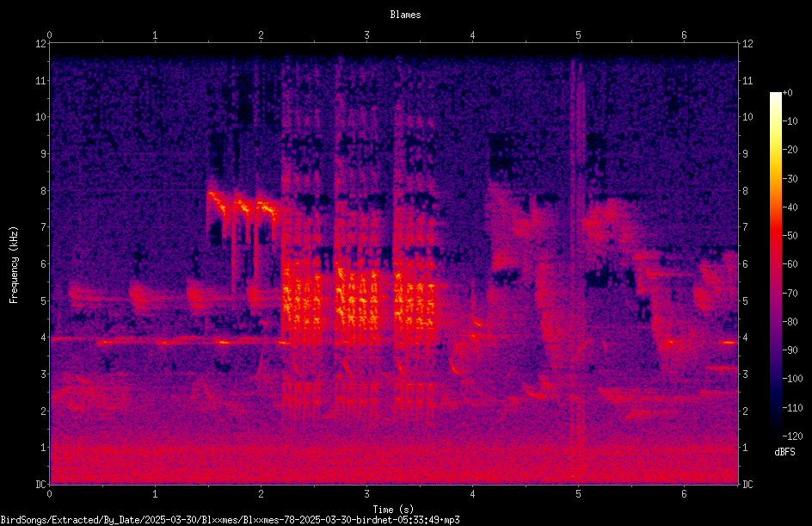The width and height of the screenshot is (812, 526).
Task: Click the "-10" color scale label
Action: 790,121
